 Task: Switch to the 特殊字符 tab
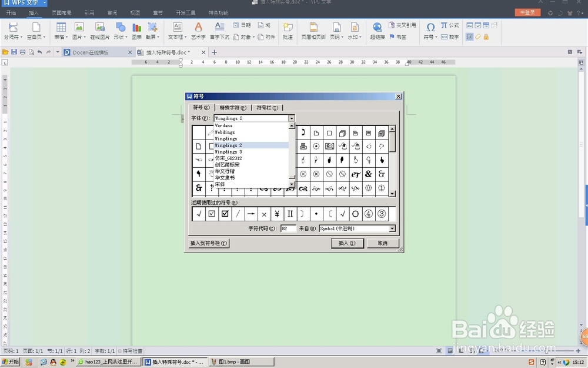(233, 108)
